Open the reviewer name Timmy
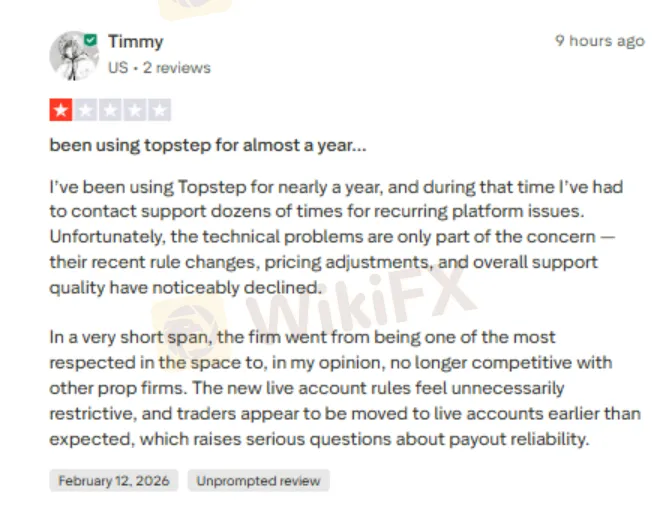Viewport: 664px width, 521px height. point(135,42)
